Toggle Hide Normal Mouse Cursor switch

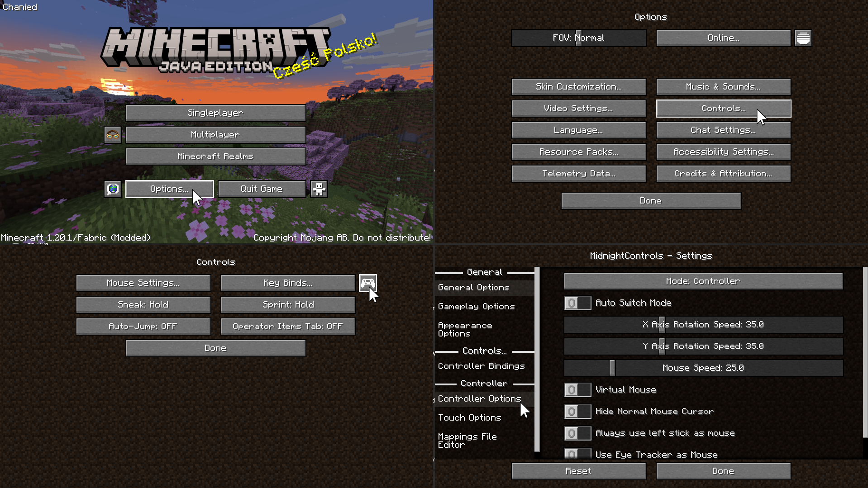577,412
